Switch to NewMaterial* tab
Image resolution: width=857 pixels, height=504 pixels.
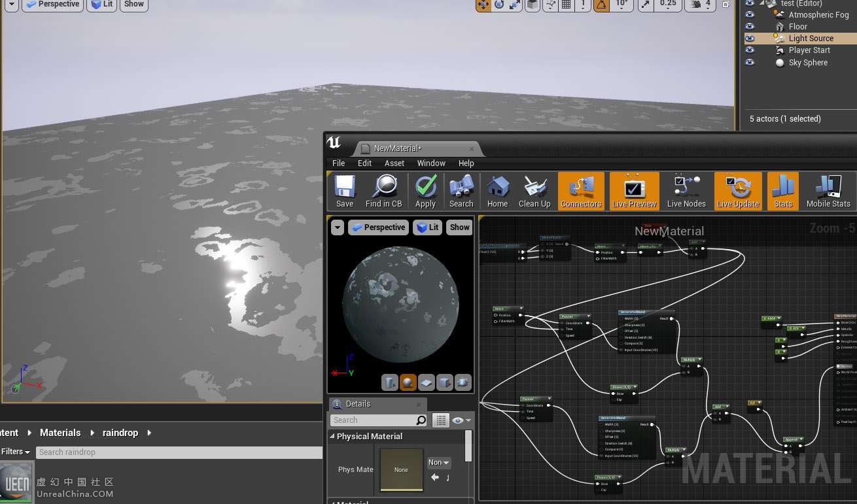[x=417, y=148]
